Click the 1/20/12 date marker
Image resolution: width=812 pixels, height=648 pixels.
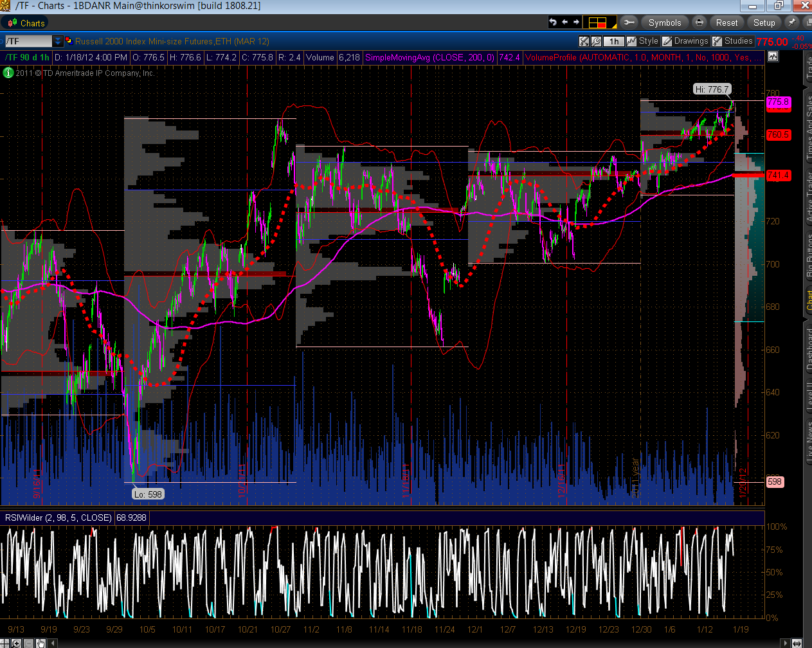tap(741, 482)
